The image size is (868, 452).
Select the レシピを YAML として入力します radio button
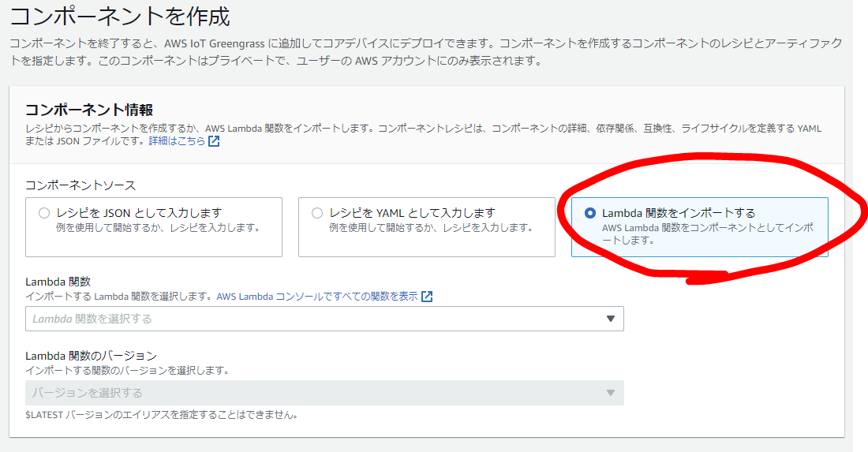coord(317,213)
